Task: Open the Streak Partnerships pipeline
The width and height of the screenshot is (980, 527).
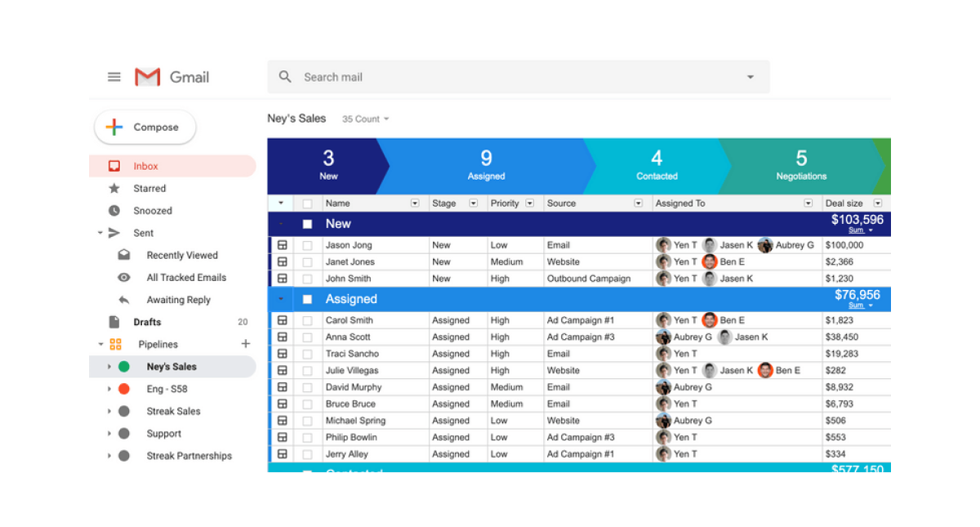Action: click(x=189, y=456)
